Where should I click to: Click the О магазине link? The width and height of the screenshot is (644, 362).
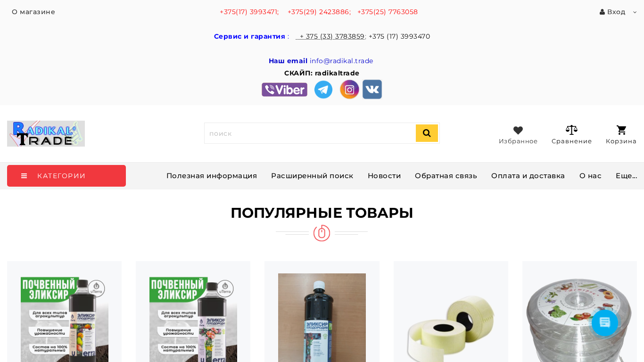33,12
